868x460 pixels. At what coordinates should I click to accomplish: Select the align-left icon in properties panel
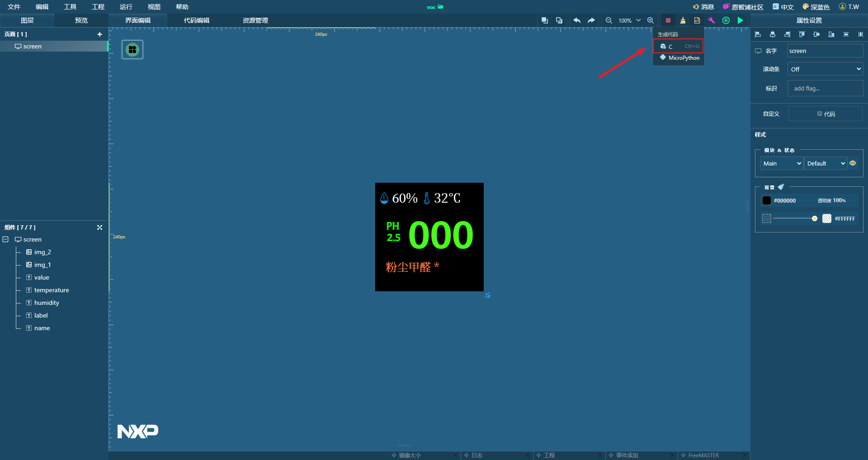pos(758,34)
